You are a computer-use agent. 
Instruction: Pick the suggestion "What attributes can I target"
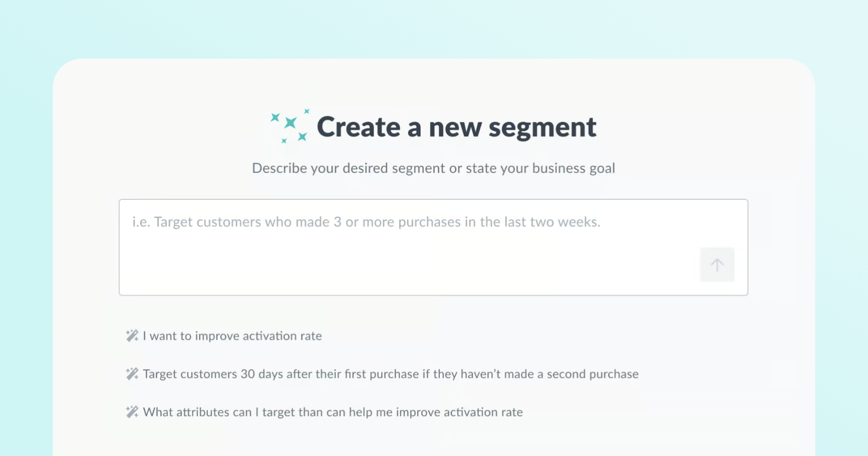(x=324, y=412)
